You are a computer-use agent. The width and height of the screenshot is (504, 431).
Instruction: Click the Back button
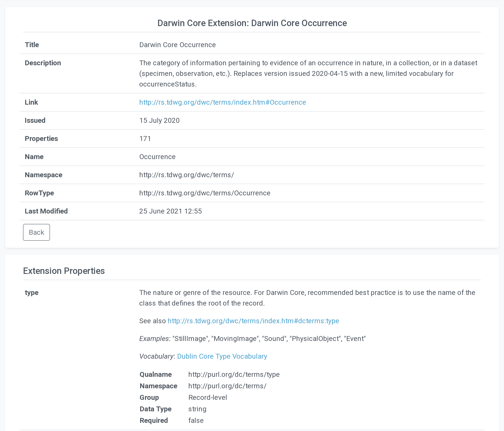click(x=36, y=232)
